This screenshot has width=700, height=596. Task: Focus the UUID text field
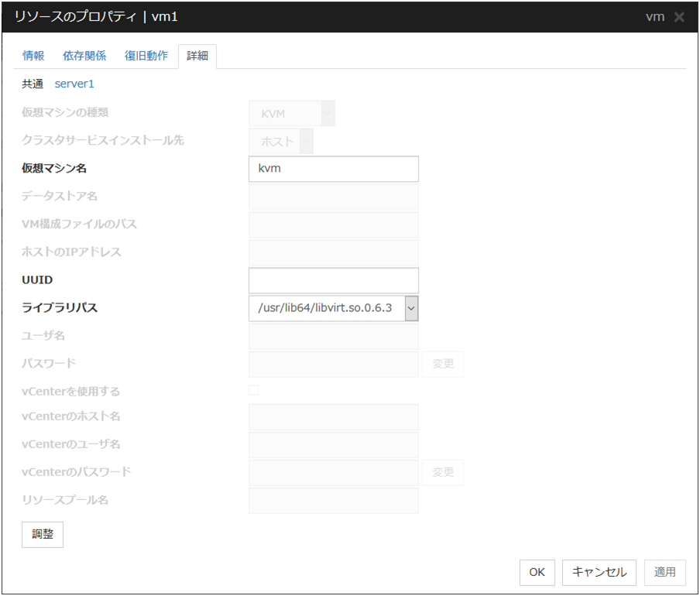click(333, 280)
